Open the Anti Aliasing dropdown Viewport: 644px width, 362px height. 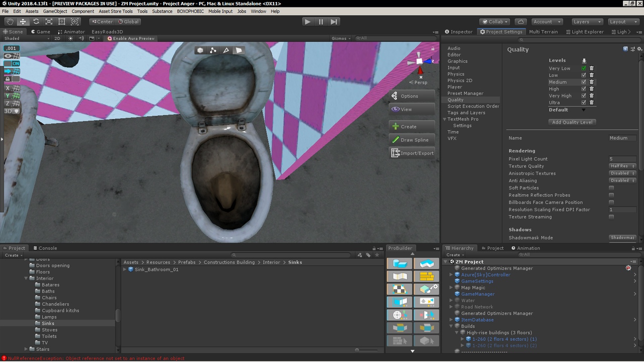622,180
